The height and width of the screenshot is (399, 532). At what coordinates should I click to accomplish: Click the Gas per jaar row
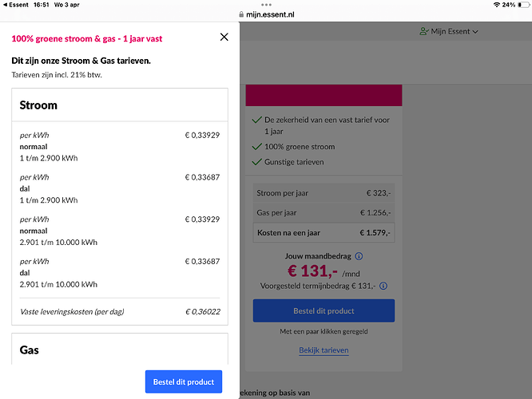coord(324,213)
